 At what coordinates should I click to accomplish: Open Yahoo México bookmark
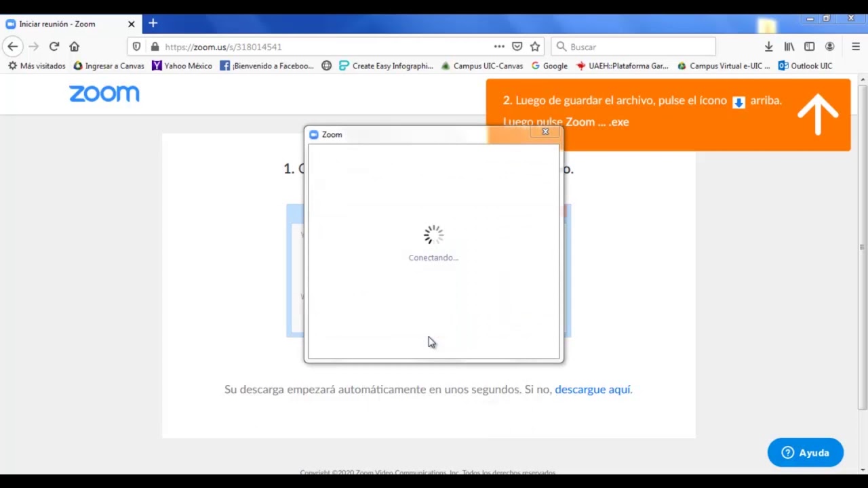pyautogui.click(x=182, y=66)
